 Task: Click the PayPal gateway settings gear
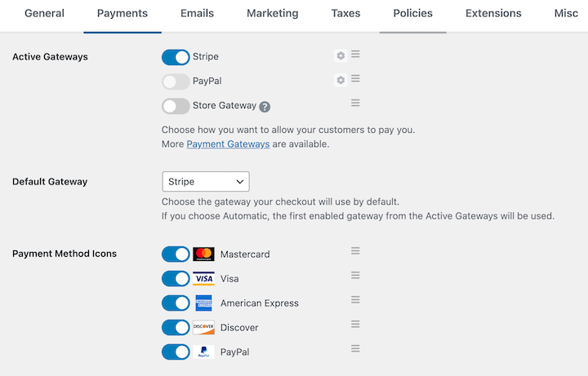341,81
